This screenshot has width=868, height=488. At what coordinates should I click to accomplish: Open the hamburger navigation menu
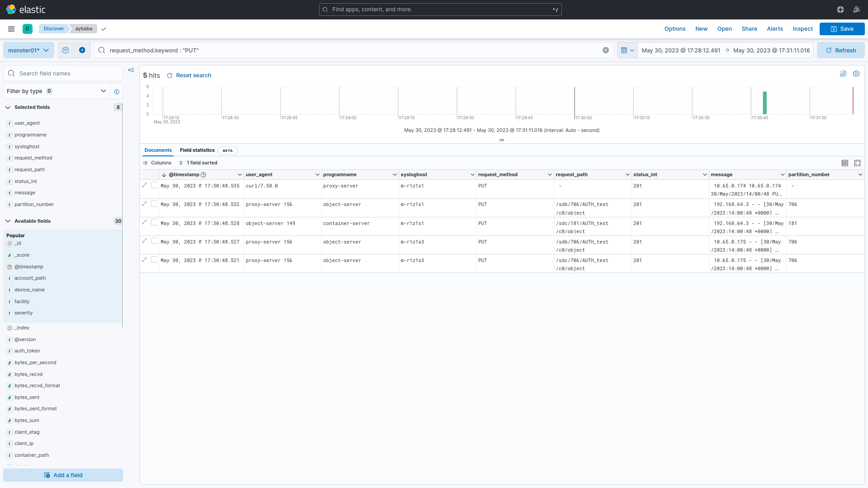pos(11,29)
